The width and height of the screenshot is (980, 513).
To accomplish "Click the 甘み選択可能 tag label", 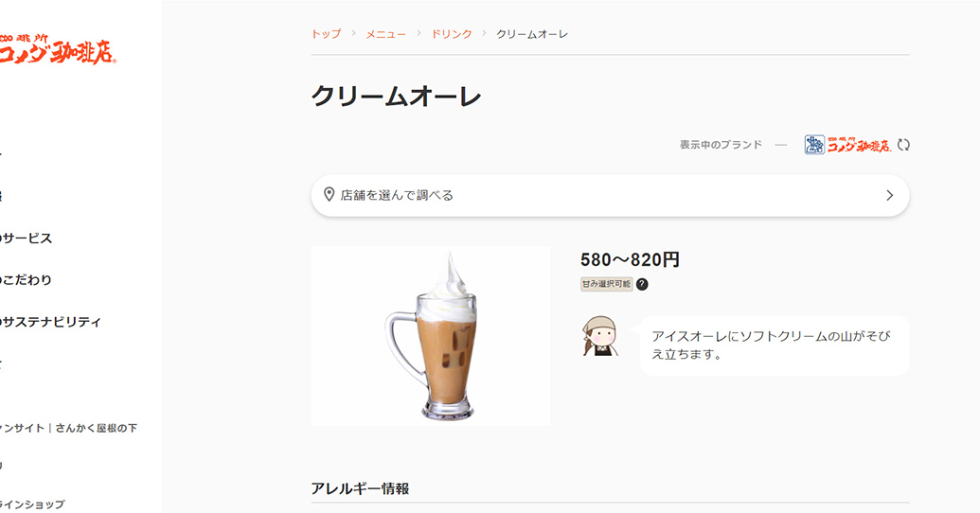I will [606, 284].
